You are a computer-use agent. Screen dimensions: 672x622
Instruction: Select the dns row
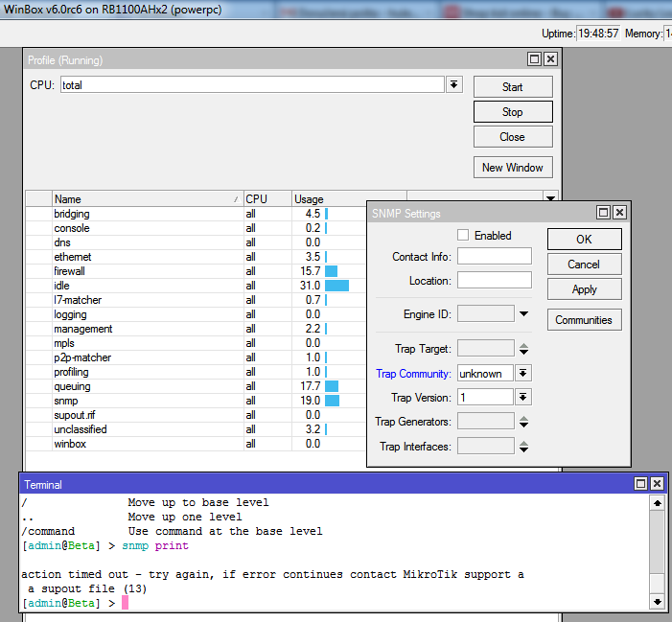click(x=196, y=242)
